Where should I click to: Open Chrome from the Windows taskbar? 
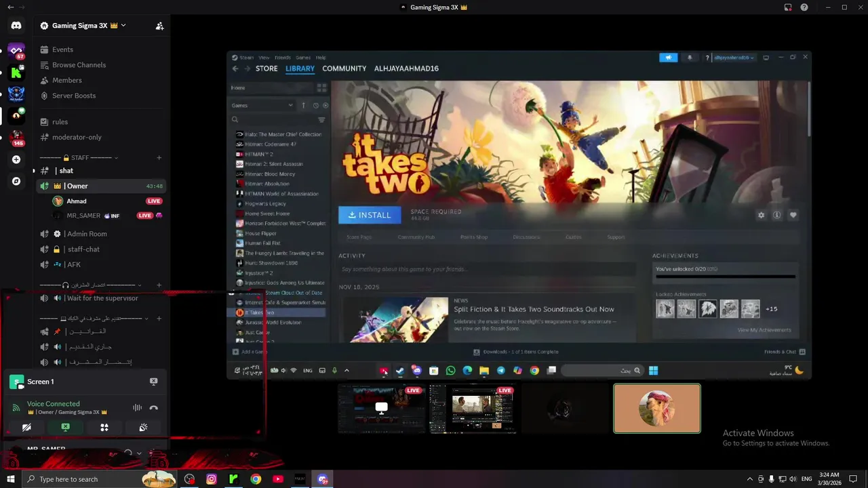click(256, 479)
